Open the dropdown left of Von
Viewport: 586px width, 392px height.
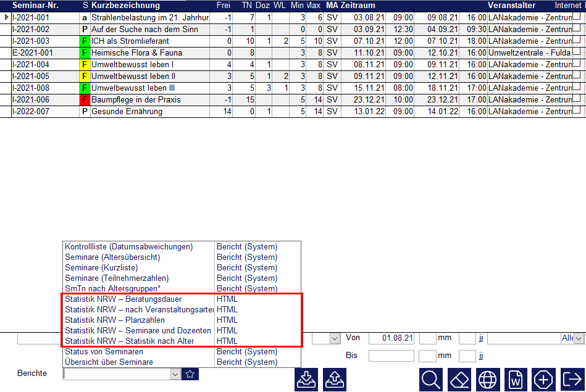335,338
